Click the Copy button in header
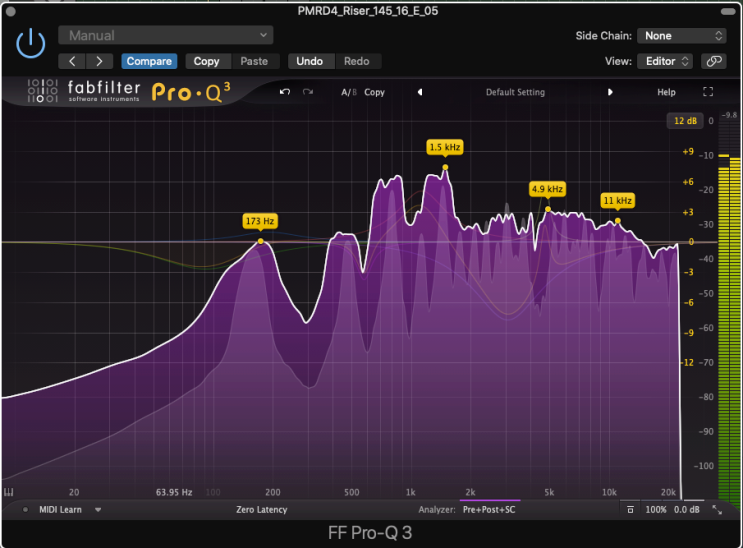The image size is (743, 548). (x=206, y=61)
